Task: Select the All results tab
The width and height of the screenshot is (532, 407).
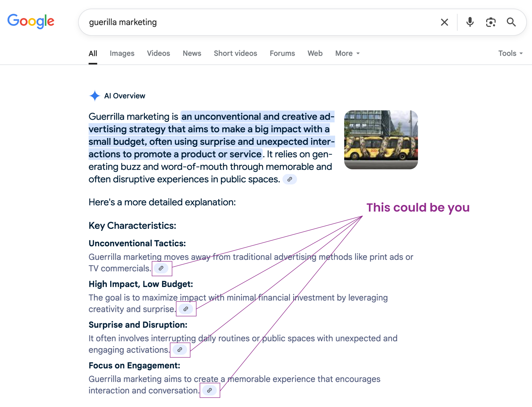Action: click(x=93, y=53)
